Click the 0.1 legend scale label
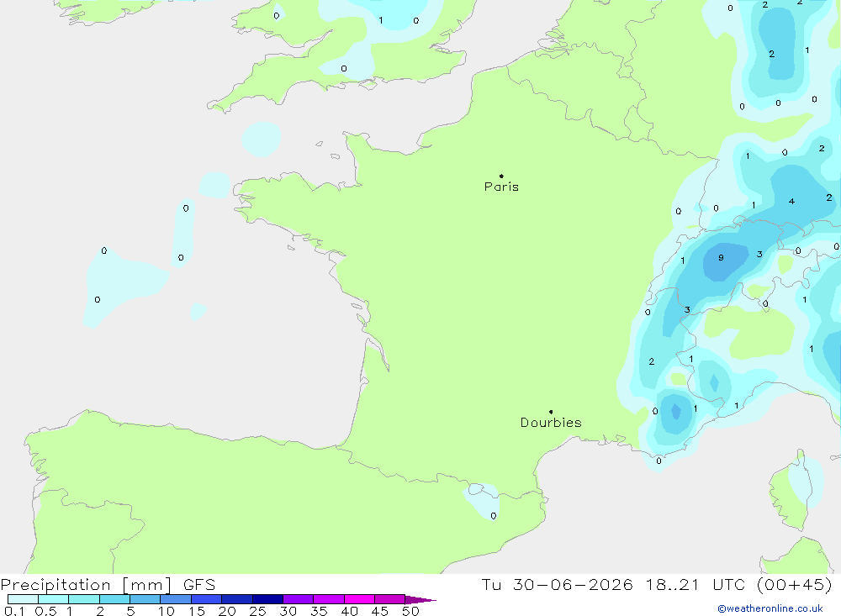 point(14,611)
